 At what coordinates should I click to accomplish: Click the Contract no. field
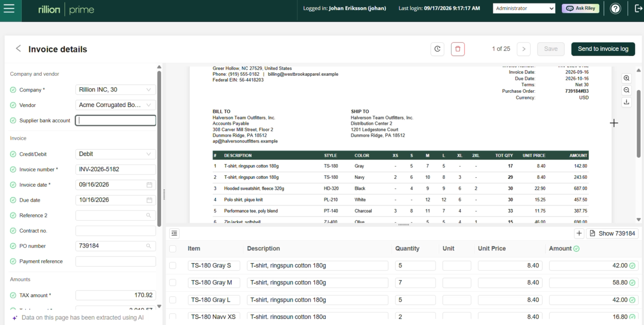click(116, 231)
